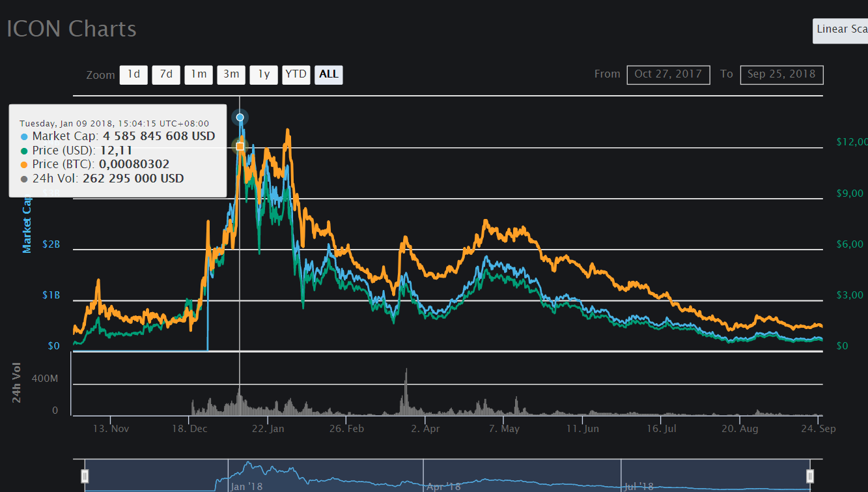The width and height of the screenshot is (868, 492).
Task: Click the 26. Feb date axis label
Action: coord(346,429)
